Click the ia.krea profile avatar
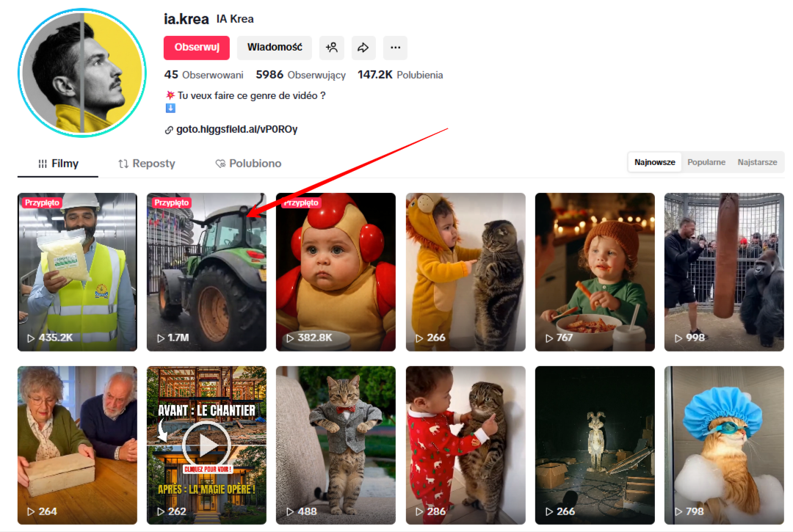 point(82,73)
